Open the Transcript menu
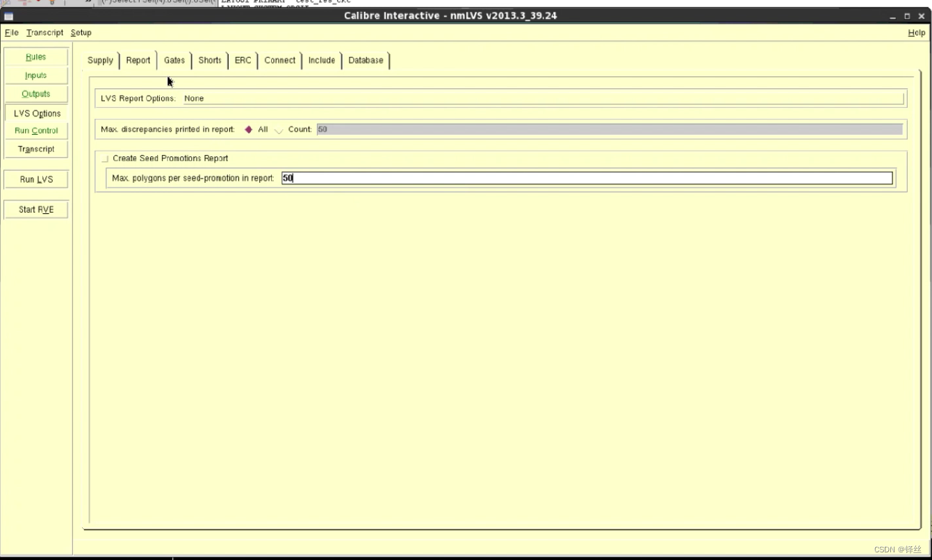Image resolution: width=932 pixels, height=560 pixels. 44,33
